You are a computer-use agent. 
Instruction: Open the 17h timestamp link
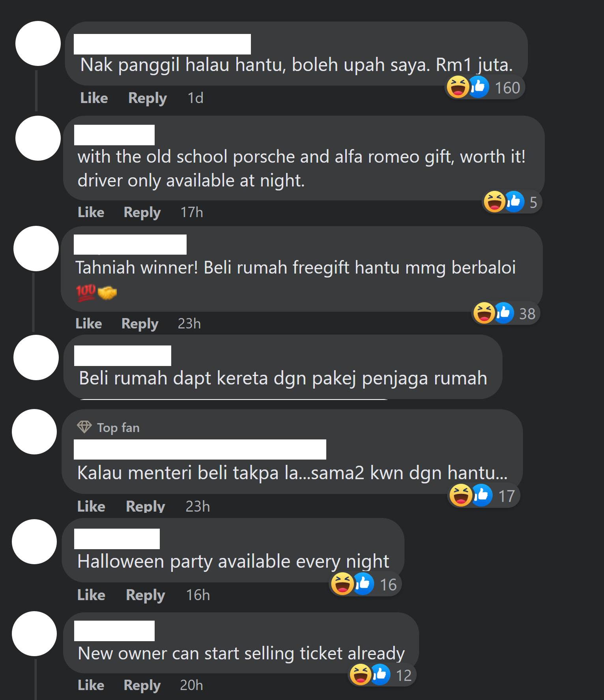tap(192, 212)
